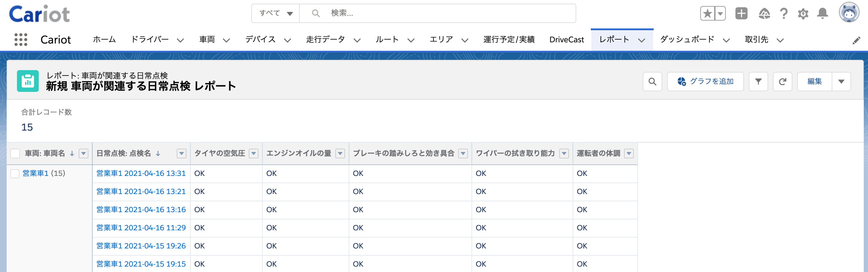
Task: Open 営業車1 2021-04-15 19:15 record
Action: (141, 264)
